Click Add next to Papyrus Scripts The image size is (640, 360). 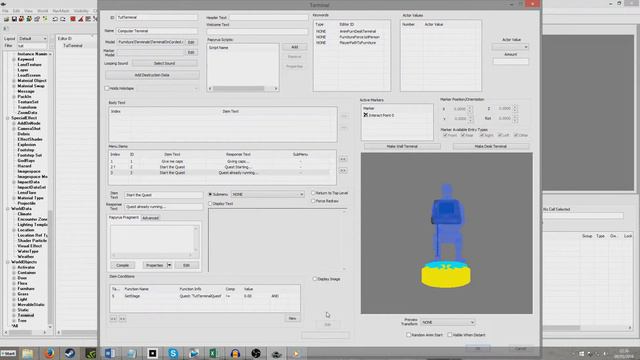pos(295,47)
